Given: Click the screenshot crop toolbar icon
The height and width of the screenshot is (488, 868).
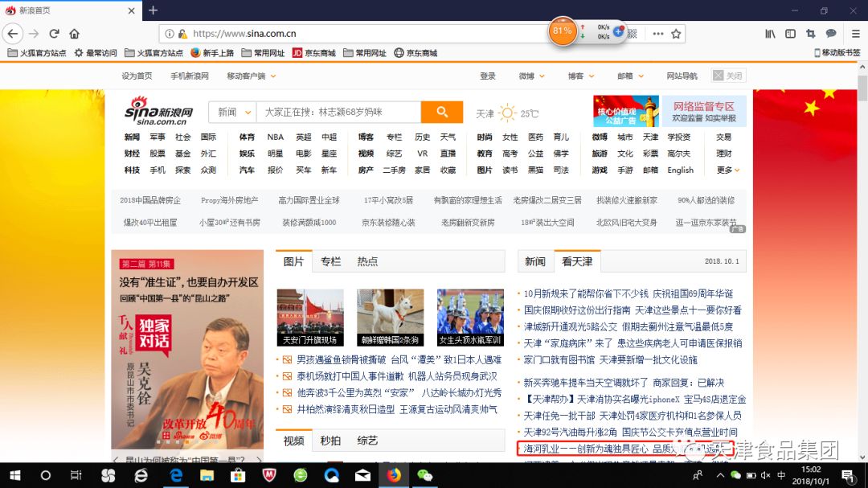Looking at the screenshot, I should tap(811, 34).
